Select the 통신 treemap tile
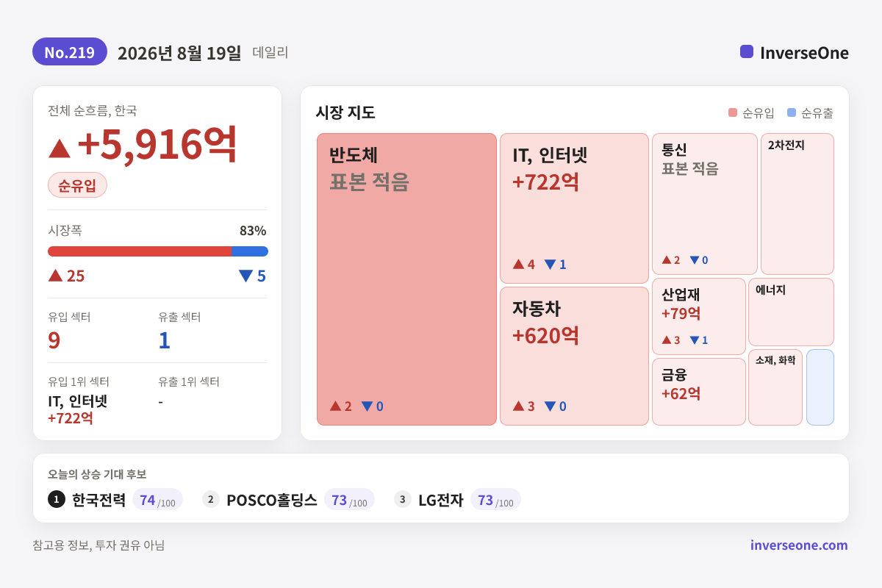The height and width of the screenshot is (588, 882). (x=705, y=204)
